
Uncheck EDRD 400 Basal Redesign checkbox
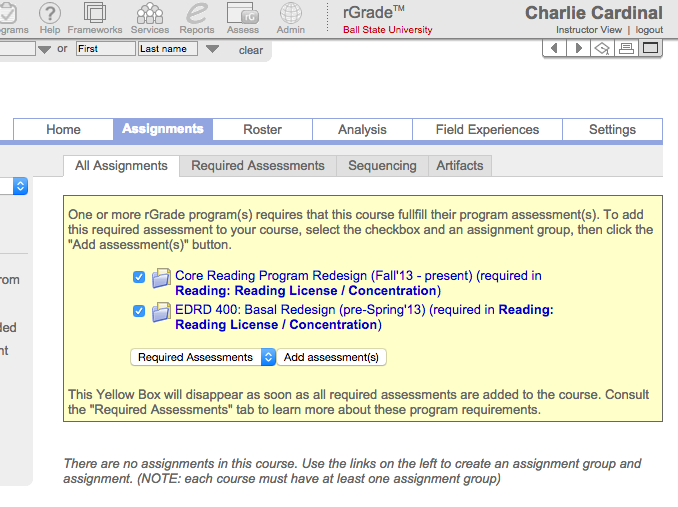click(139, 311)
